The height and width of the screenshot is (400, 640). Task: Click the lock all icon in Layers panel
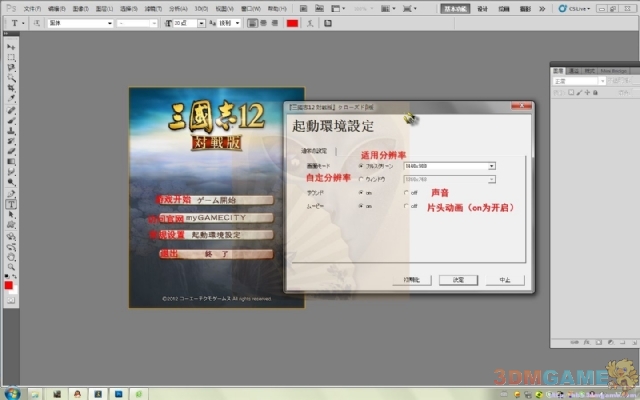point(596,93)
